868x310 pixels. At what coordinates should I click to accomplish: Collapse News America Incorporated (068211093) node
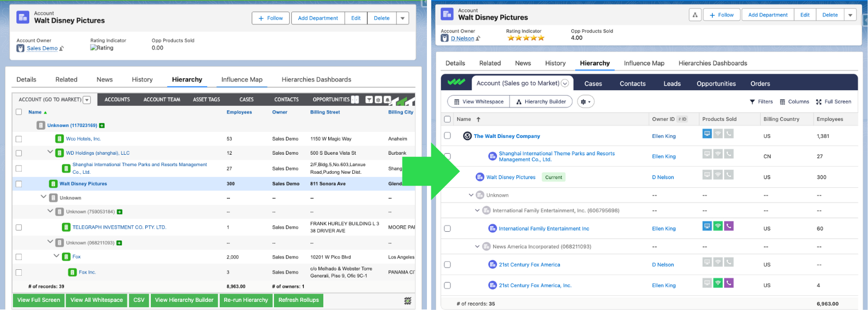coord(477,246)
